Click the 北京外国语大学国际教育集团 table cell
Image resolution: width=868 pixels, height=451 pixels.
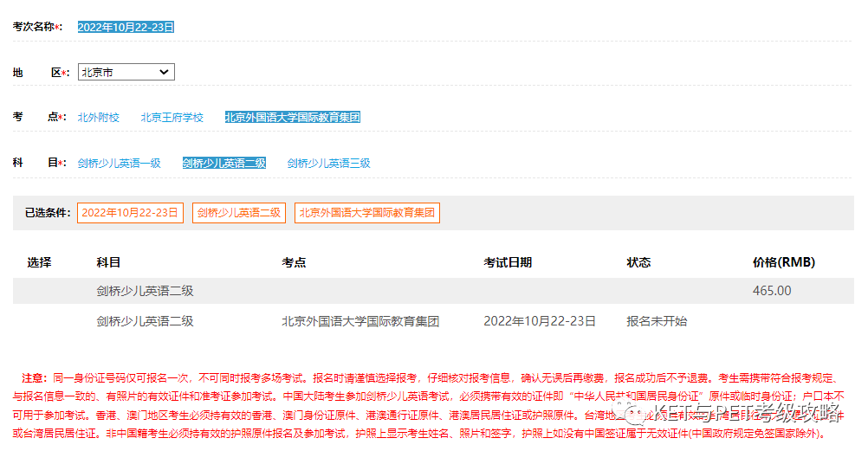[360, 321]
